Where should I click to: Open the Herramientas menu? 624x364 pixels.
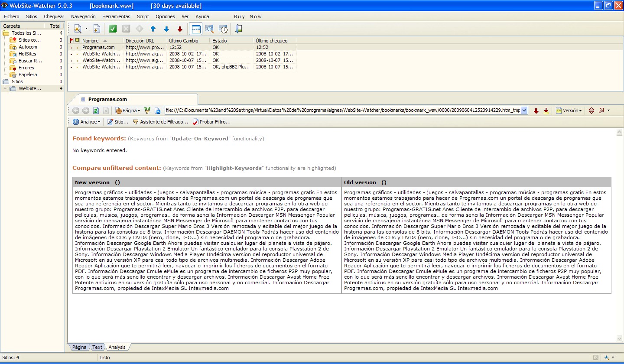coord(116,16)
